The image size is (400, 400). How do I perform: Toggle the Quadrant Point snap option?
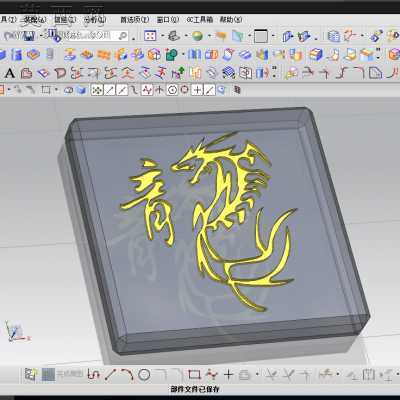[x=184, y=90]
